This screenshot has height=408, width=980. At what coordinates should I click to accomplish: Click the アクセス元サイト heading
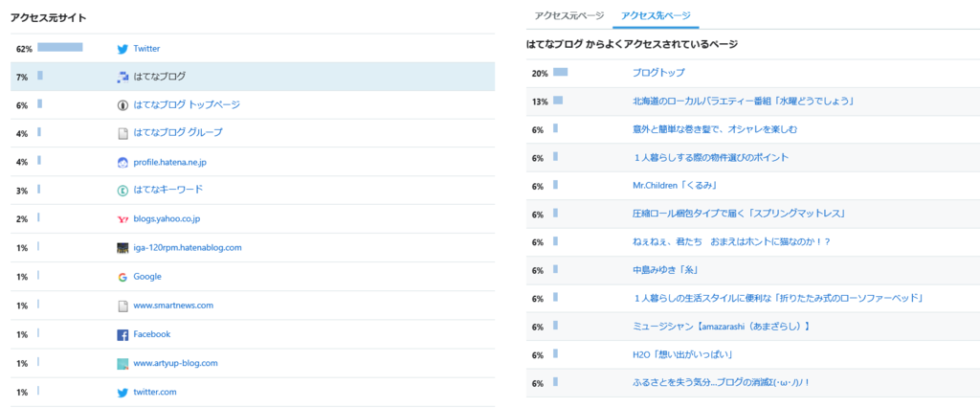coord(48,18)
